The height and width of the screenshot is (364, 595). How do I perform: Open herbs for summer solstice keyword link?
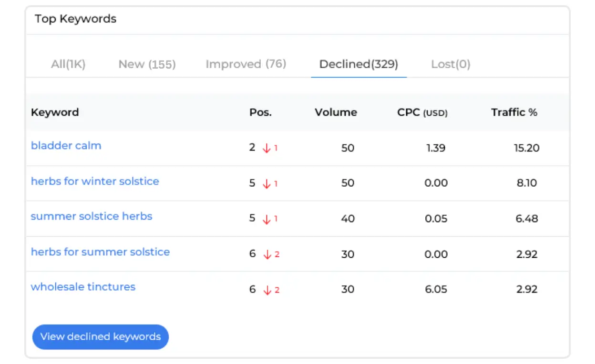tap(100, 252)
